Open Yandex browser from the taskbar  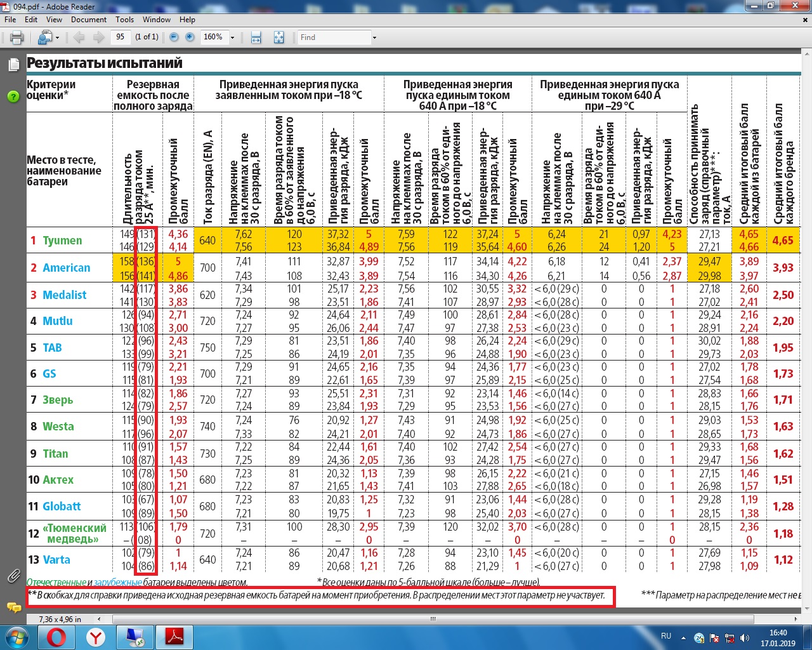tap(96, 637)
